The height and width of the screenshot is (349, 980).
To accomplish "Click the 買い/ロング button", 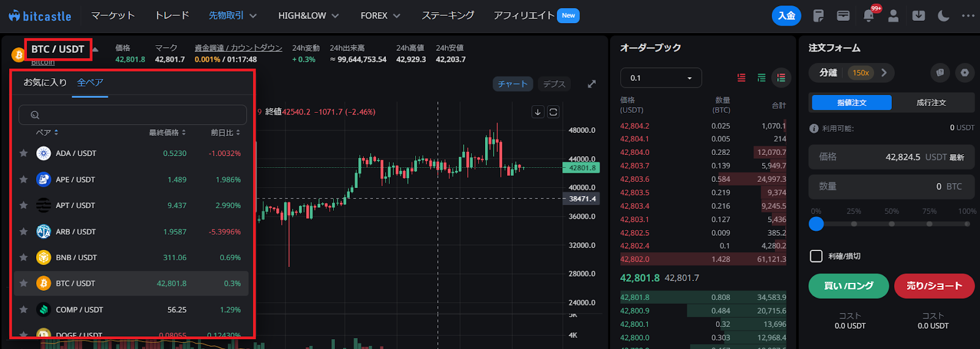I will (x=848, y=286).
